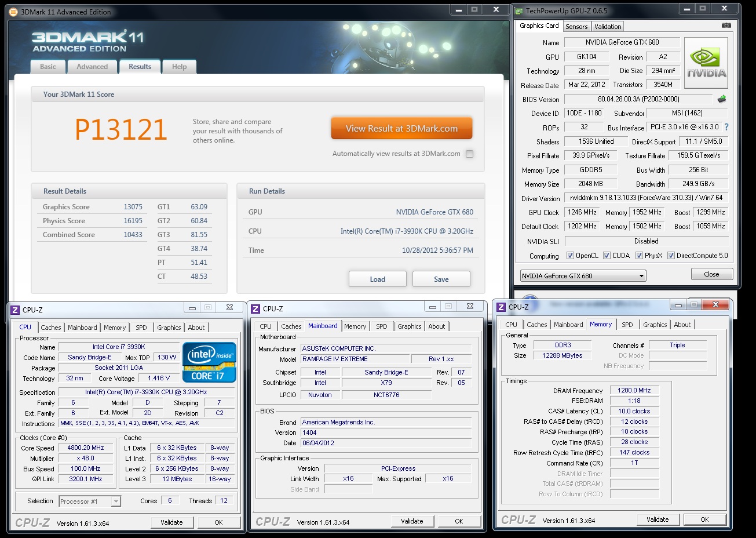Click the mainboard Model field RAMPAGE IV EXTREME

[355, 359]
